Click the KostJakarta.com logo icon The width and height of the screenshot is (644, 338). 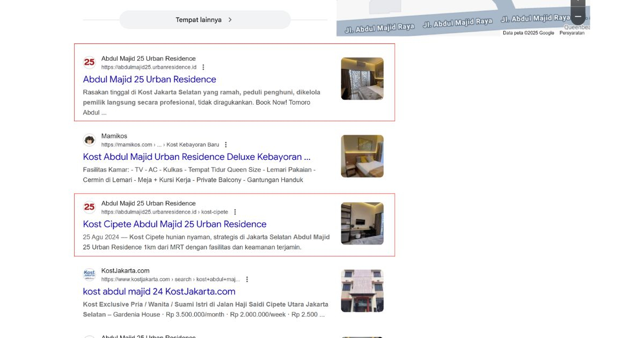pos(89,275)
